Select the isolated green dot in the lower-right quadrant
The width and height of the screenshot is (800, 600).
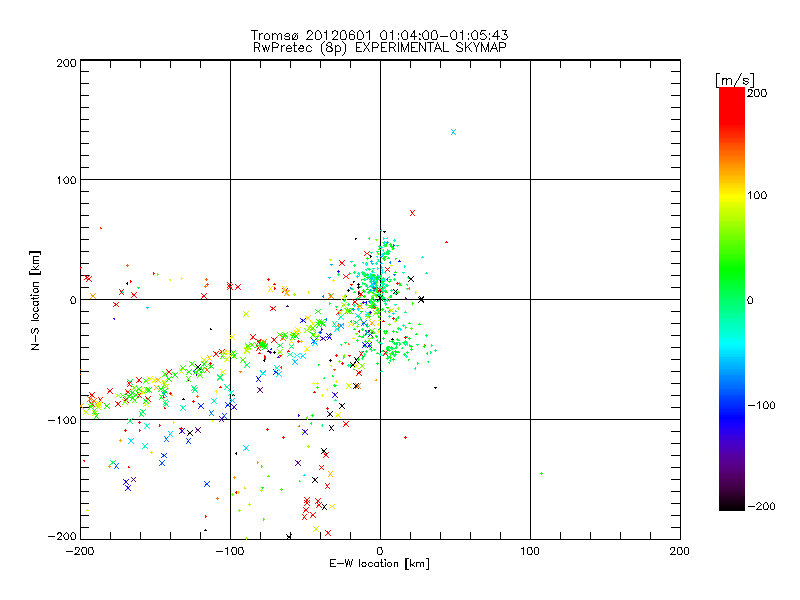[x=541, y=473]
